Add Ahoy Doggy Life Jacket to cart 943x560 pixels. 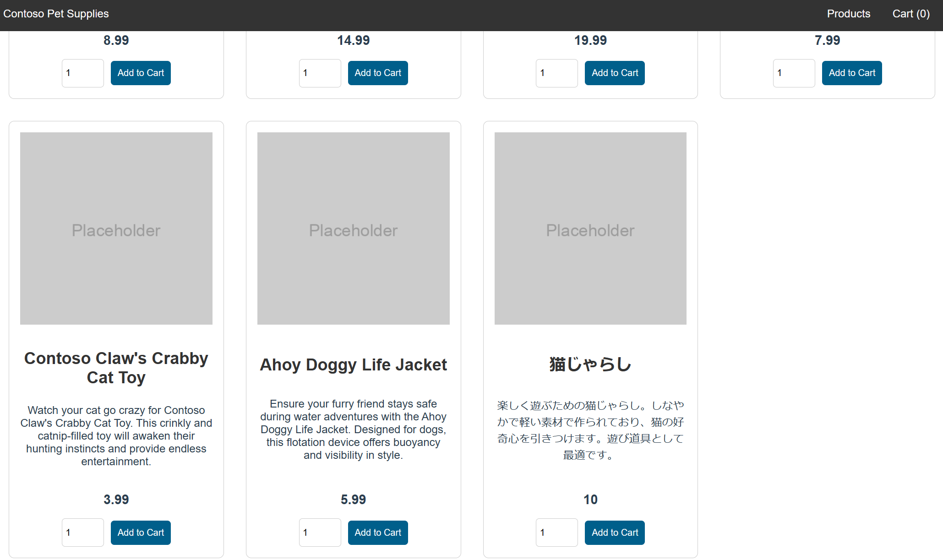click(x=377, y=533)
